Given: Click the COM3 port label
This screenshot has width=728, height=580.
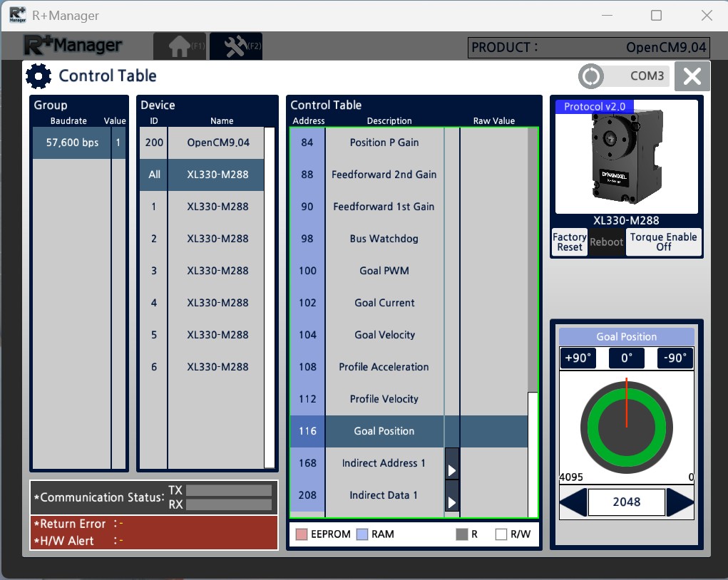Looking at the screenshot, I should [647, 76].
